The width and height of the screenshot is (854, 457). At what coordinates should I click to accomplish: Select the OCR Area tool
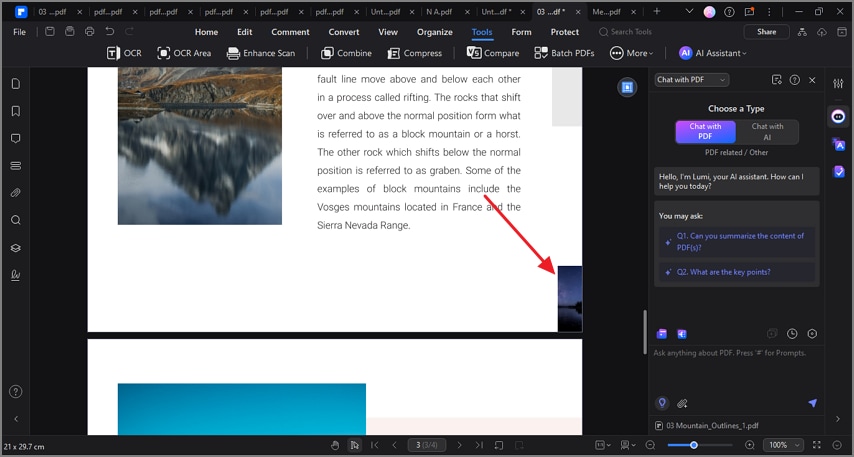[184, 53]
